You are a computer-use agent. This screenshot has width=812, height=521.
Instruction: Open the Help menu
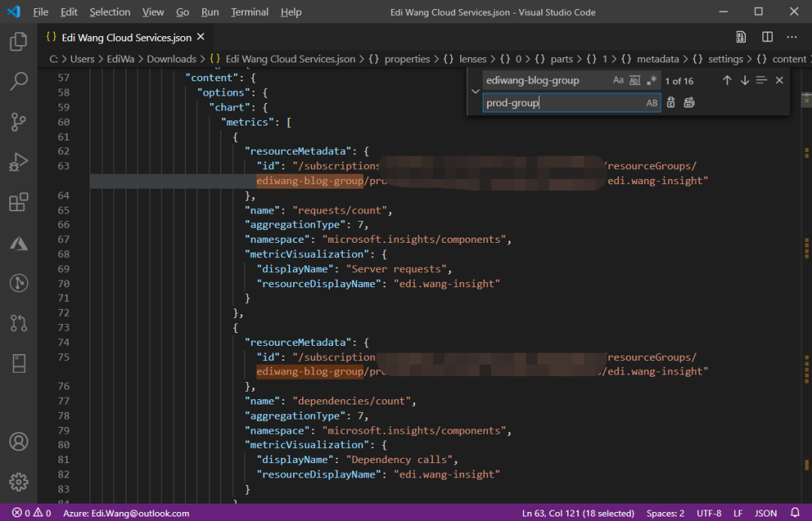tap(291, 12)
